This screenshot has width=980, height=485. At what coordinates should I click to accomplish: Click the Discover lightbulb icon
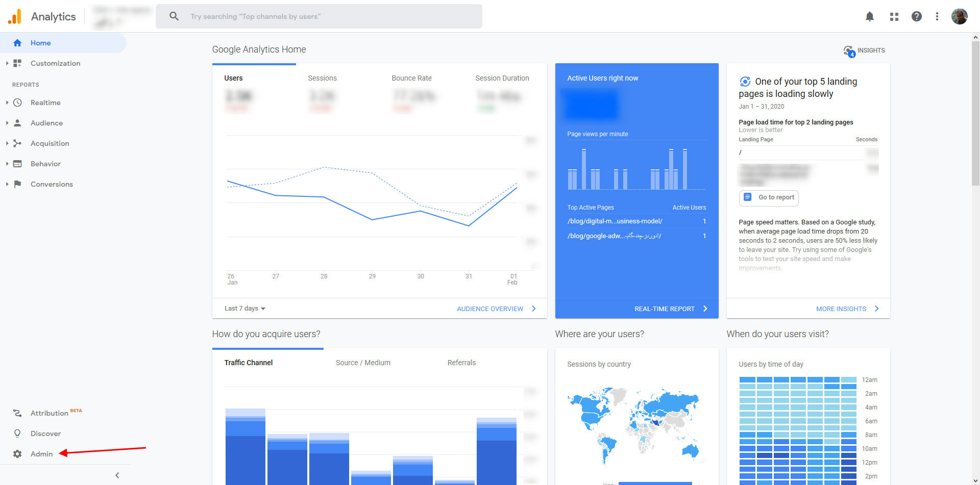(17, 433)
